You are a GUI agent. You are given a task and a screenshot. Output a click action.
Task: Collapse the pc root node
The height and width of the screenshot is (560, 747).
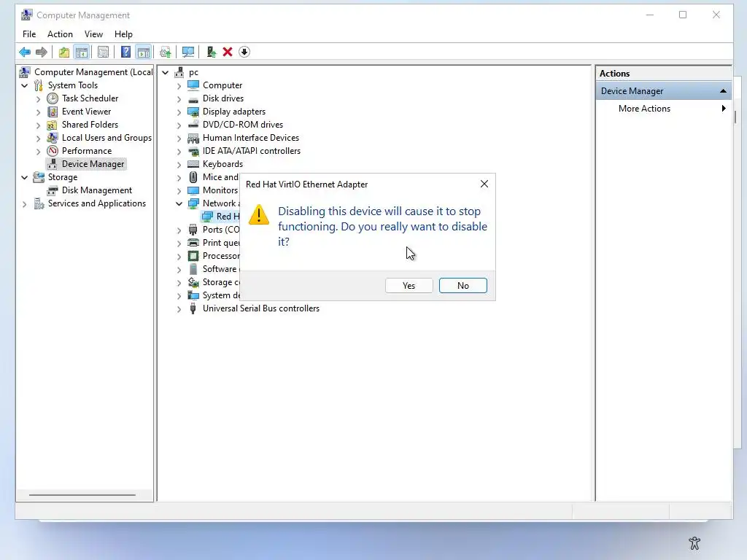(x=166, y=72)
